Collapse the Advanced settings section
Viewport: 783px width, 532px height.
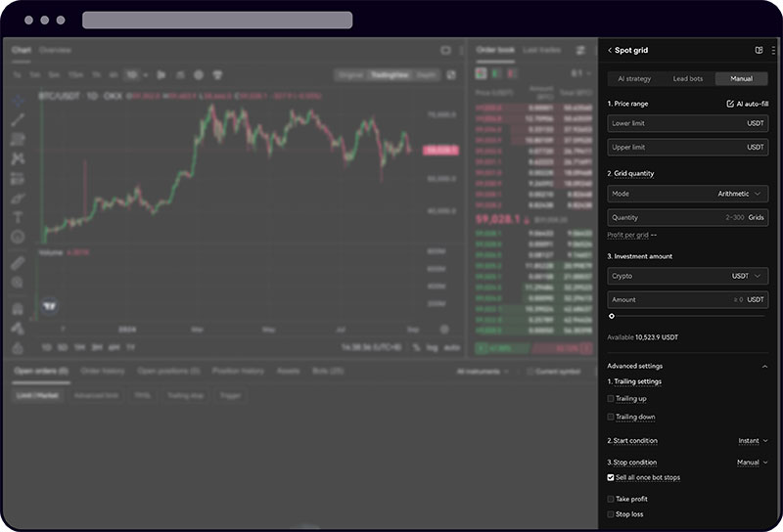tap(764, 366)
